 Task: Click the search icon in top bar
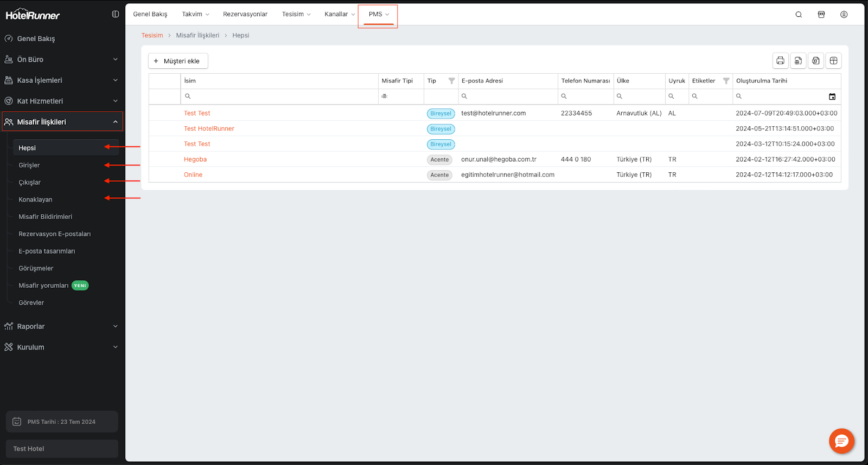tap(799, 15)
